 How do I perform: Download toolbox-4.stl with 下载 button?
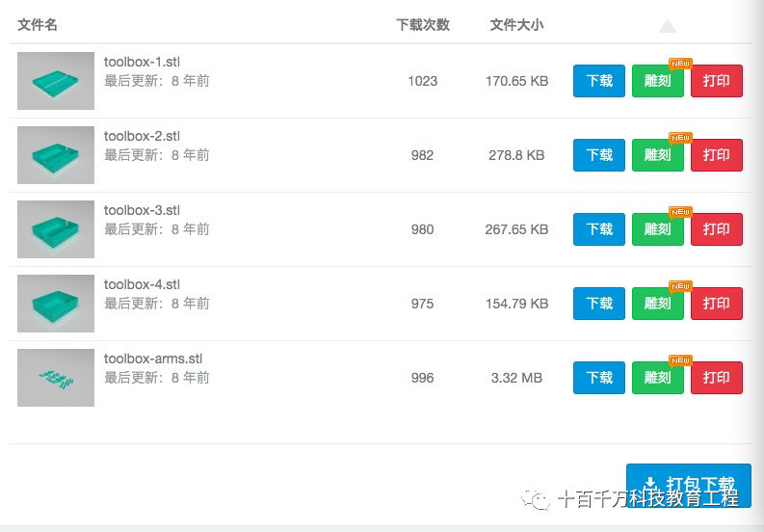coord(599,304)
